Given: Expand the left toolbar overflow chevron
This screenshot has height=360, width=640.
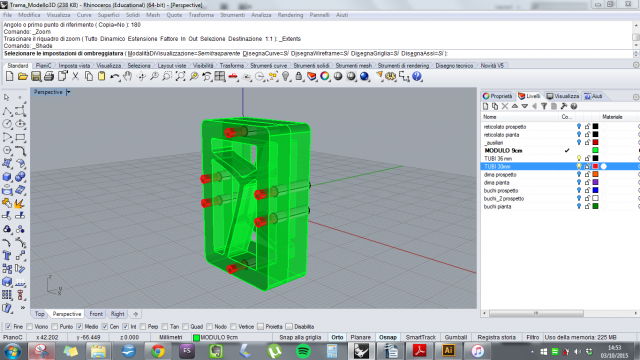Looking at the screenshot, I should coord(22,308).
